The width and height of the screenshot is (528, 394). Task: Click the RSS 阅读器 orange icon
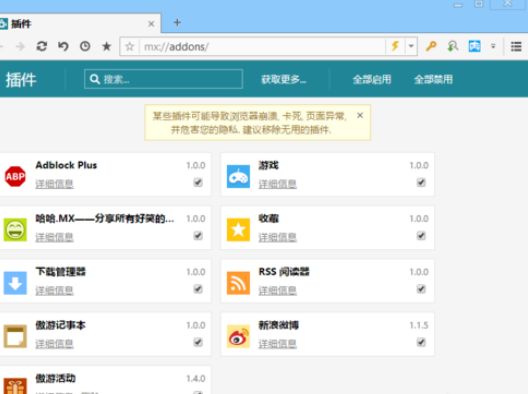point(238,283)
